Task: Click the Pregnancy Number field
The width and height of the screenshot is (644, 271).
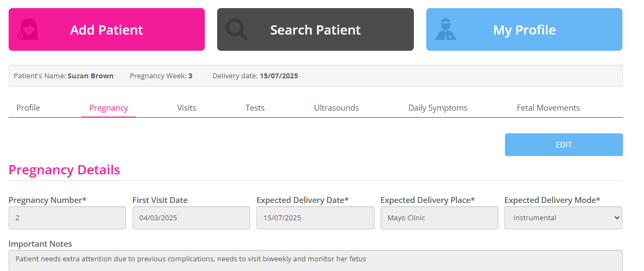Action: tap(67, 218)
